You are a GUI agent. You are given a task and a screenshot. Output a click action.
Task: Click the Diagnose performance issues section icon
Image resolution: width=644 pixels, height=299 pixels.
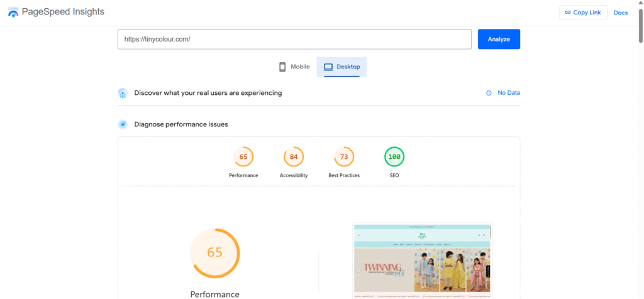(x=123, y=124)
